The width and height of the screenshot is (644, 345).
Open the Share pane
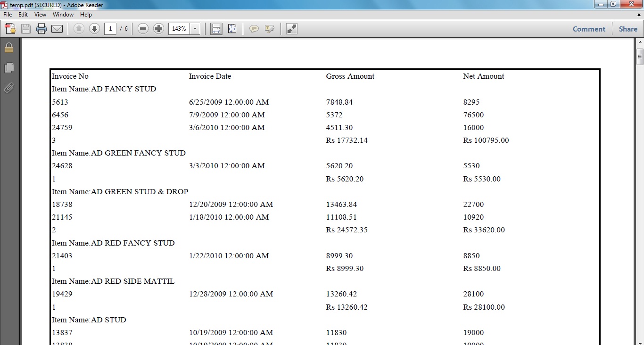[x=628, y=29]
